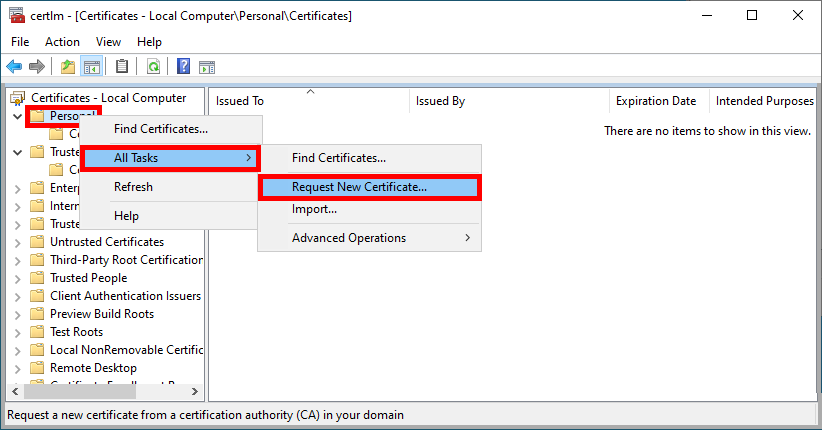Select Import from the All Tasks submenu
Image resolution: width=822 pixels, height=430 pixels.
coord(314,209)
